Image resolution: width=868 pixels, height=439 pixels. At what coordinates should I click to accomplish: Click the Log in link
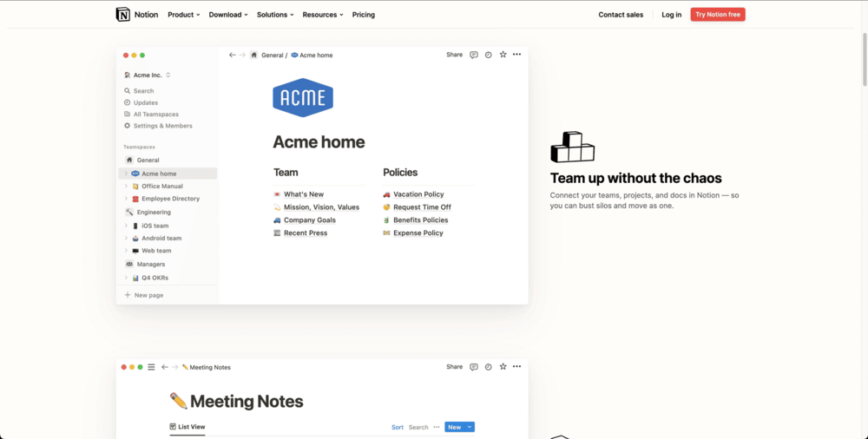pos(672,15)
